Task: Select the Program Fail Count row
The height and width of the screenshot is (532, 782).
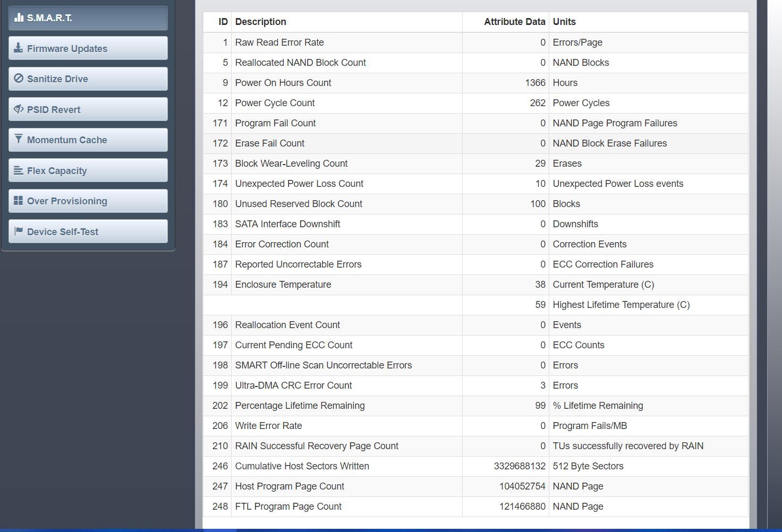Action: (475, 123)
